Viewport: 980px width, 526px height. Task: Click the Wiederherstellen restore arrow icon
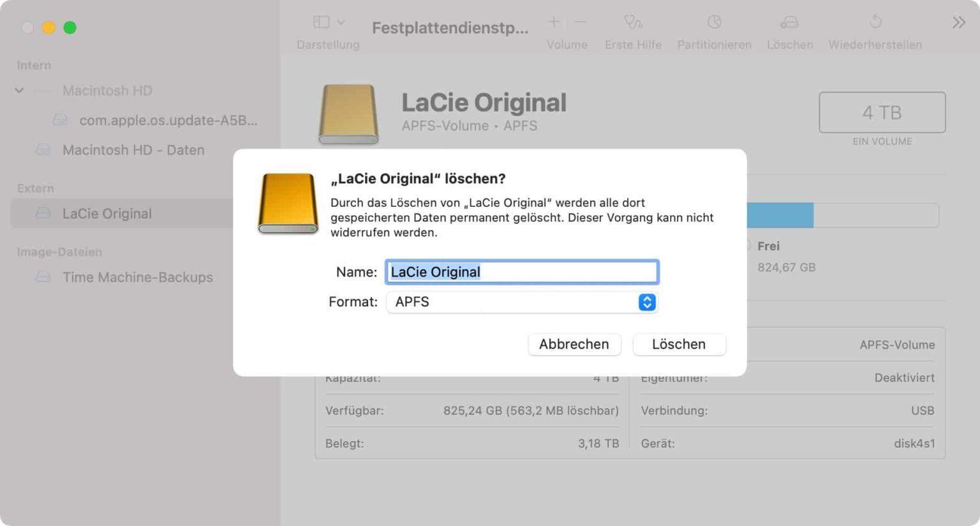tap(875, 22)
